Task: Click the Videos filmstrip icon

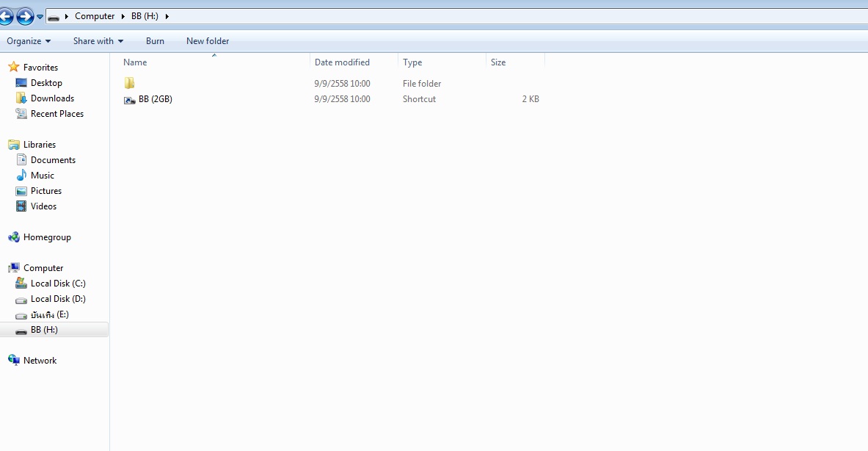Action: (21, 206)
